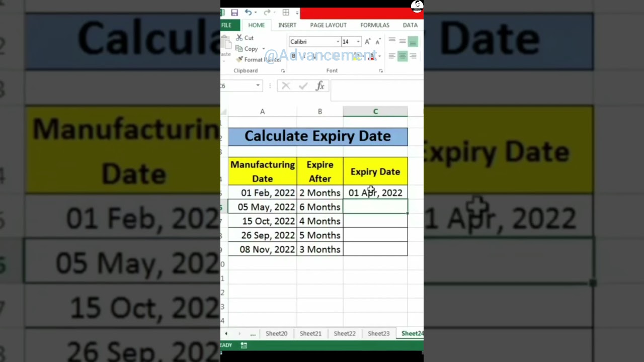Expand the undo history dropdown arrow
Image resolution: width=644 pixels, height=362 pixels.
tap(256, 13)
